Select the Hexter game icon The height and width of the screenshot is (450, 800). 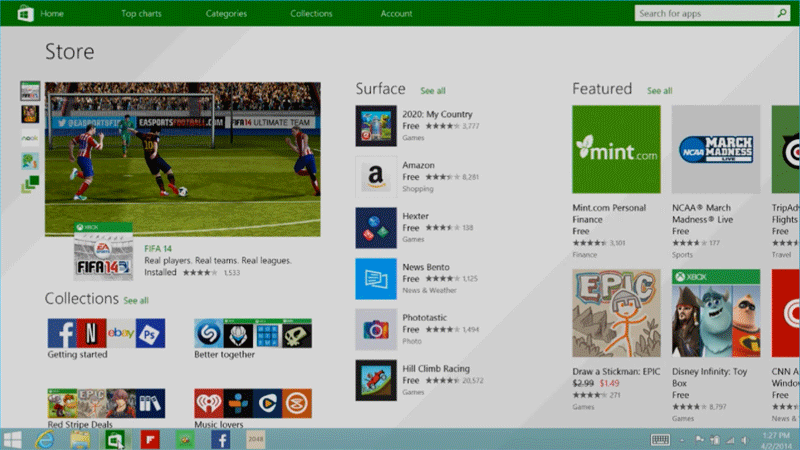coord(375,227)
